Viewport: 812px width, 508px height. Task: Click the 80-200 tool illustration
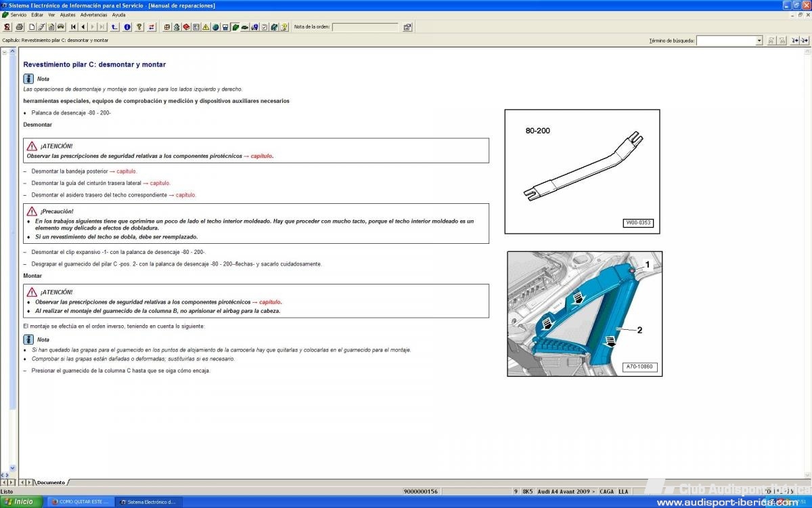582,171
